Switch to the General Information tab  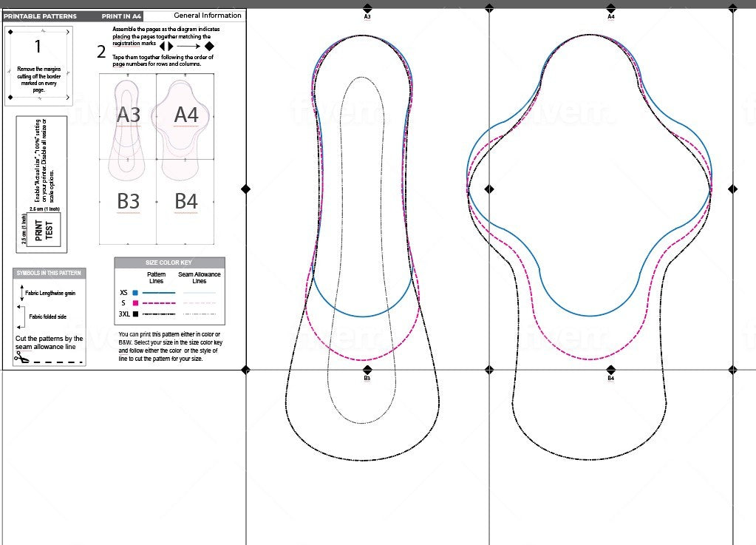[208, 15]
